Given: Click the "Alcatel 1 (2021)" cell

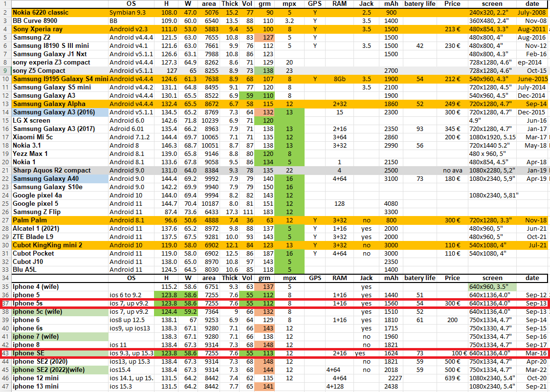Looking at the screenshot, I should click(60, 229).
